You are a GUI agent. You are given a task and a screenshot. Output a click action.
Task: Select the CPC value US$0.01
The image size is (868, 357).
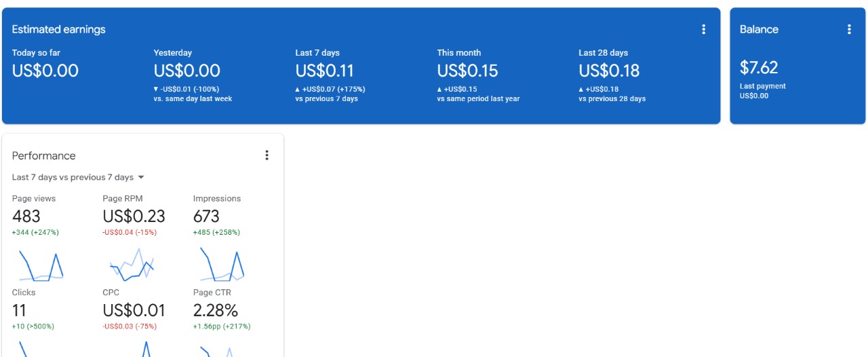tap(134, 311)
